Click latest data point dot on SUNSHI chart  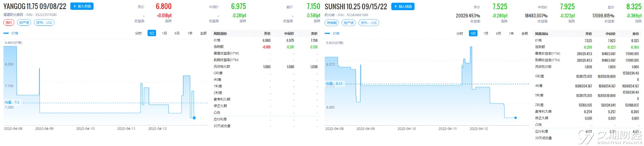click(516, 118)
